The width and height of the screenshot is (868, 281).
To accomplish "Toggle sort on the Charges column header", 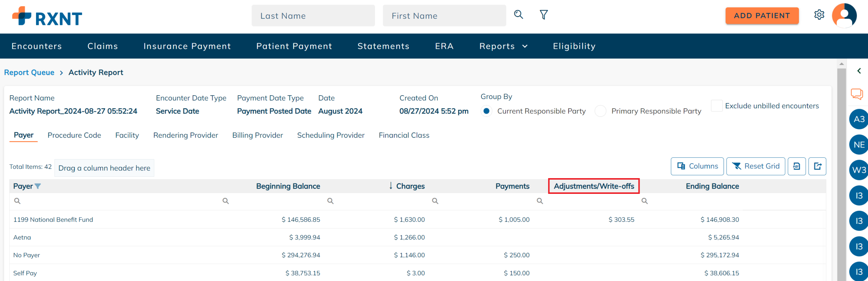I will (410, 186).
